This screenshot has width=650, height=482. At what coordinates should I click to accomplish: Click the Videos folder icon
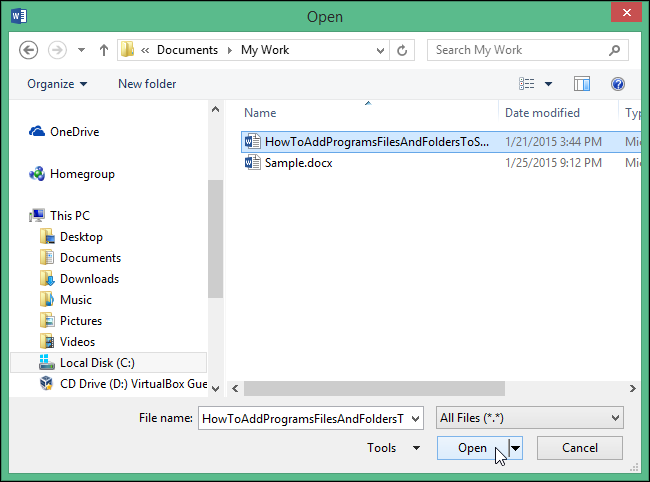tap(47, 342)
